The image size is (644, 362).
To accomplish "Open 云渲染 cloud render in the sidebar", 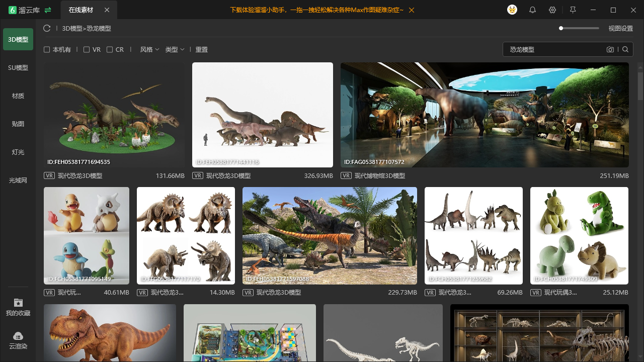I will 18,340.
